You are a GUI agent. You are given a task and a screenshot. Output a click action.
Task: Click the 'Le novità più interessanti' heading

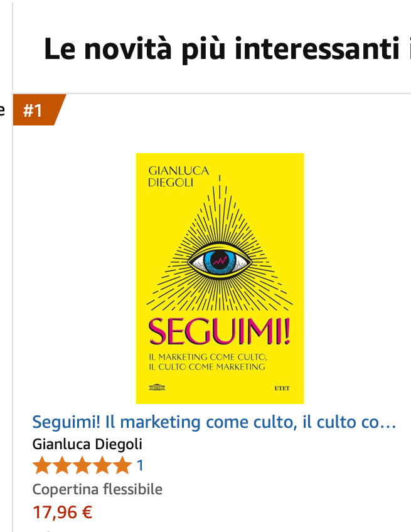click(227, 49)
